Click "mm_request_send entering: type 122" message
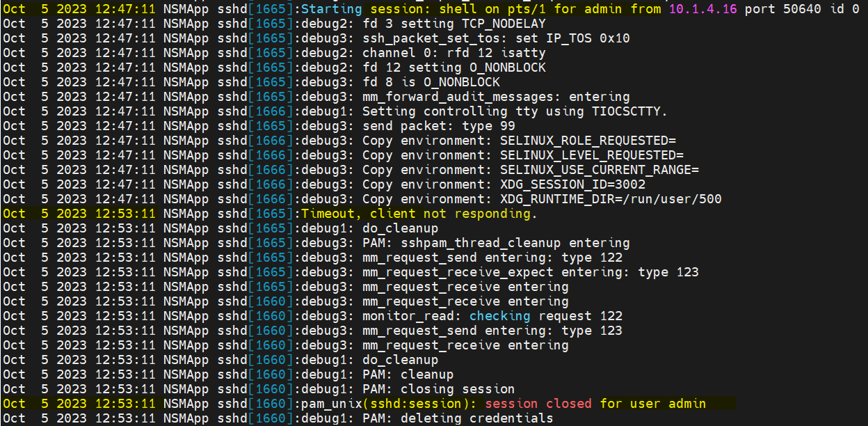Viewport: 868px width, 426px height. click(492, 258)
